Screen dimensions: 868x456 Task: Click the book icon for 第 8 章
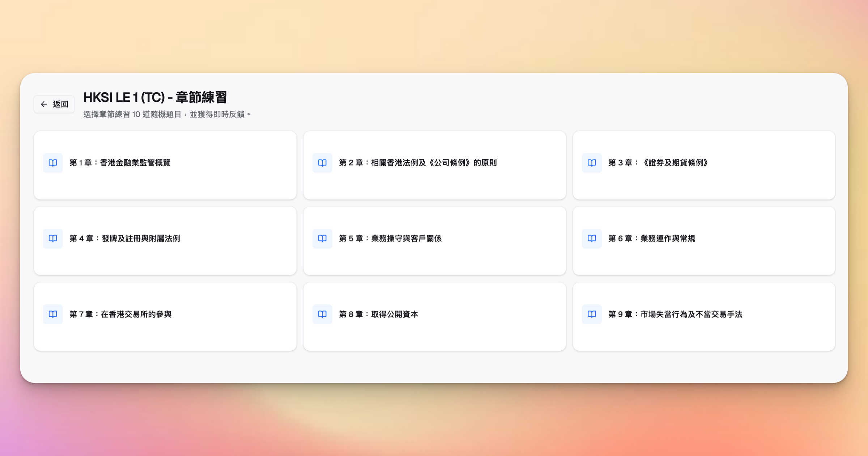coord(322,314)
